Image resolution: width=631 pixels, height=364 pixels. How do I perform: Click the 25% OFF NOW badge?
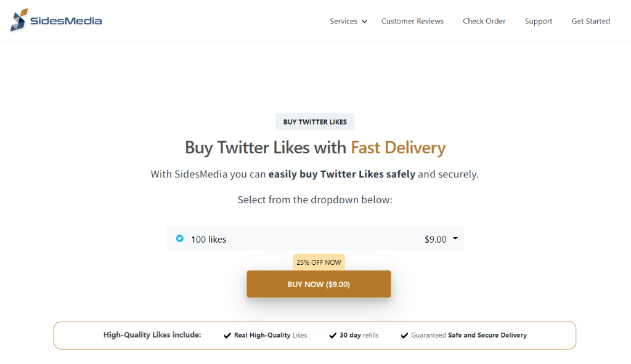pos(319,262)
